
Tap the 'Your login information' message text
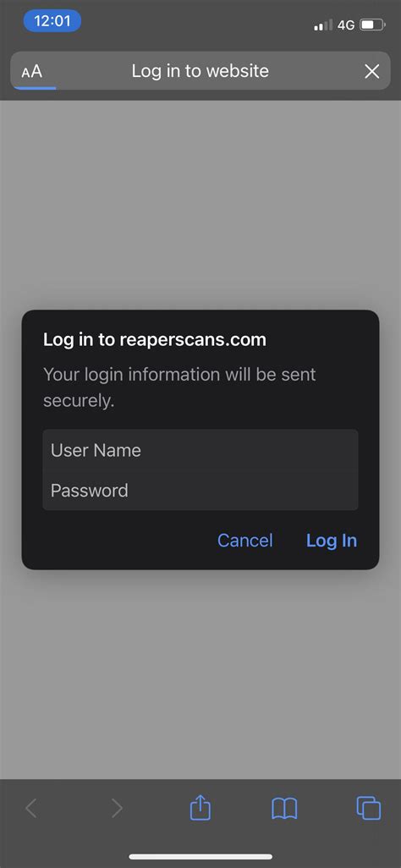pos(179,387)
